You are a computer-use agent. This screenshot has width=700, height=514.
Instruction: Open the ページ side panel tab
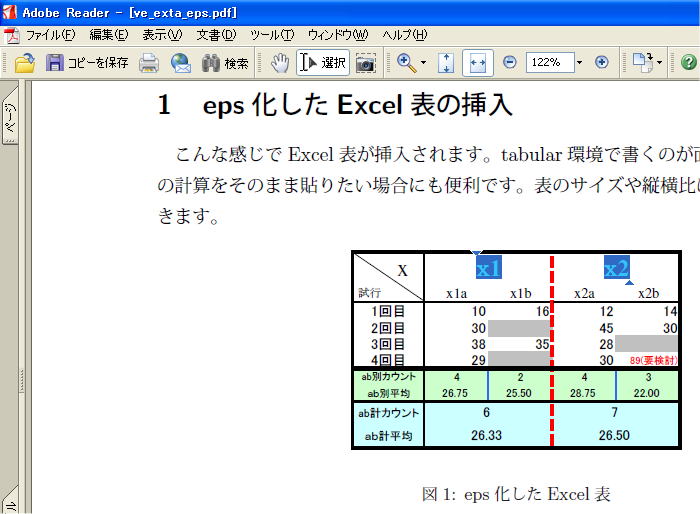coord(10,117)
